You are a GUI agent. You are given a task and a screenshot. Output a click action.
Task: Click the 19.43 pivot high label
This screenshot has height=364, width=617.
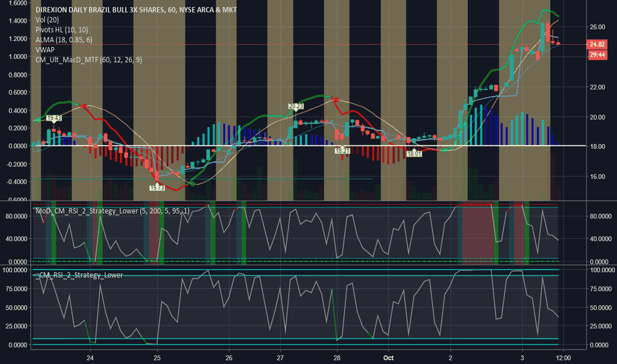(54, 118)
